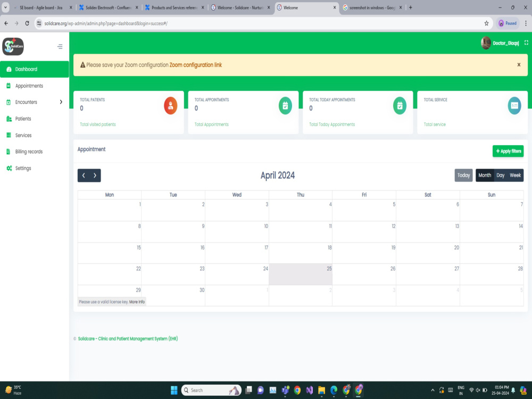Viewport: 532px width, 399px height.
Task: Open the Zoom configuration link
Action: (195, 65)
